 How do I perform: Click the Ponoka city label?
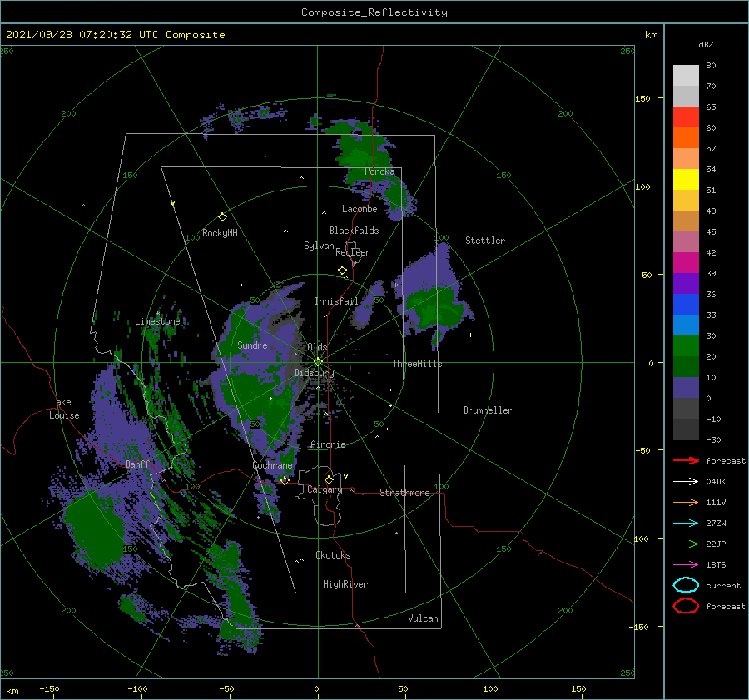379,171
